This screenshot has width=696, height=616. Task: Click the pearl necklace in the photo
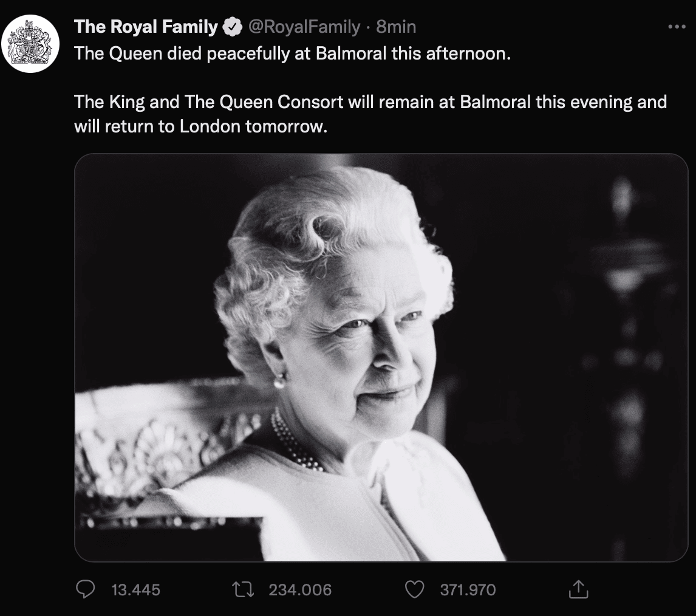click(294, 442)
